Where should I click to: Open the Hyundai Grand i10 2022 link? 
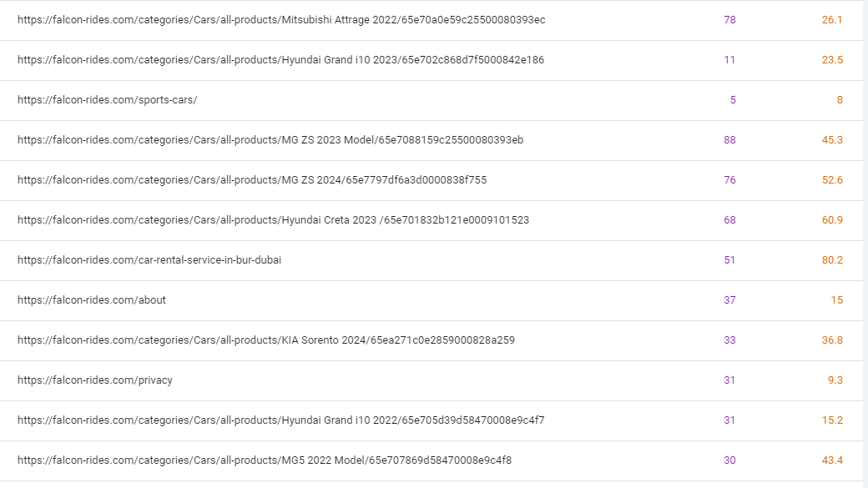(x=281, y=420)
